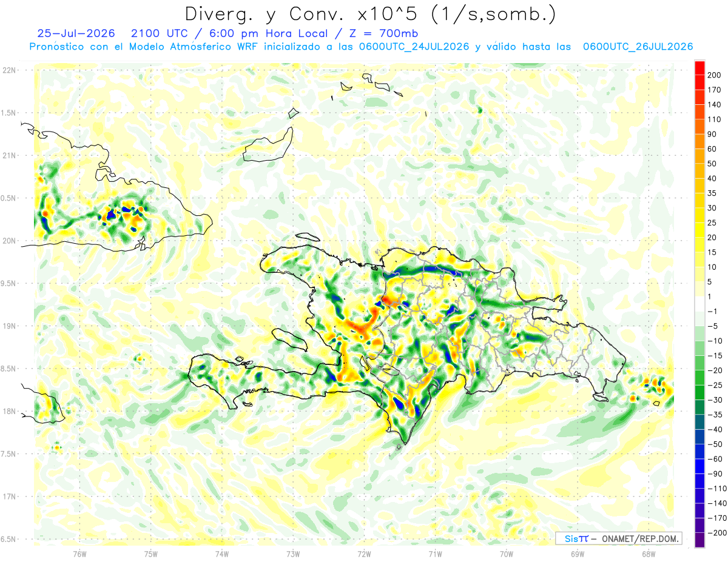This screenshot has width=728, height=562.
Task: Click the positive "170" colorbar label
Action: pyautogui.click(x=714, y=90)
